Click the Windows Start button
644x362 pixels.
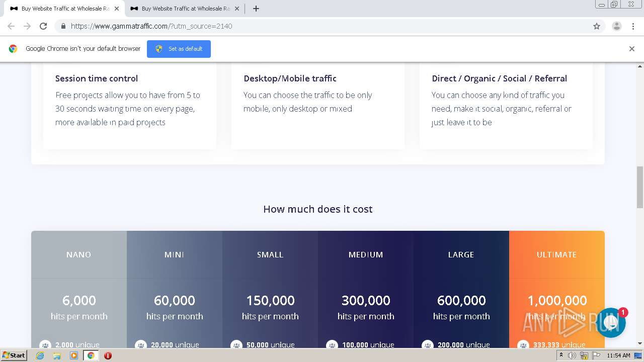coord(14,355)
